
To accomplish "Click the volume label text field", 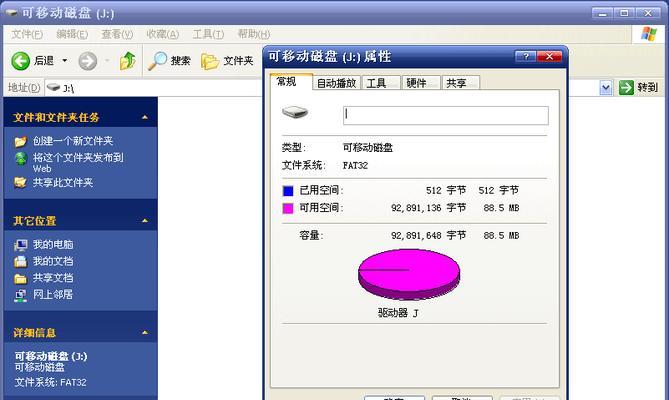I will [x=445, y=116].
